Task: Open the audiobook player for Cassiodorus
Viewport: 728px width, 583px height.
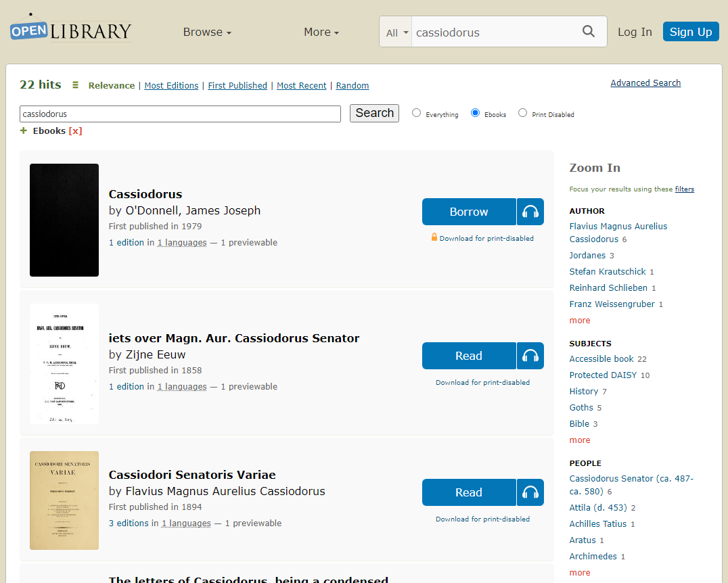Action: pos(530,212)
